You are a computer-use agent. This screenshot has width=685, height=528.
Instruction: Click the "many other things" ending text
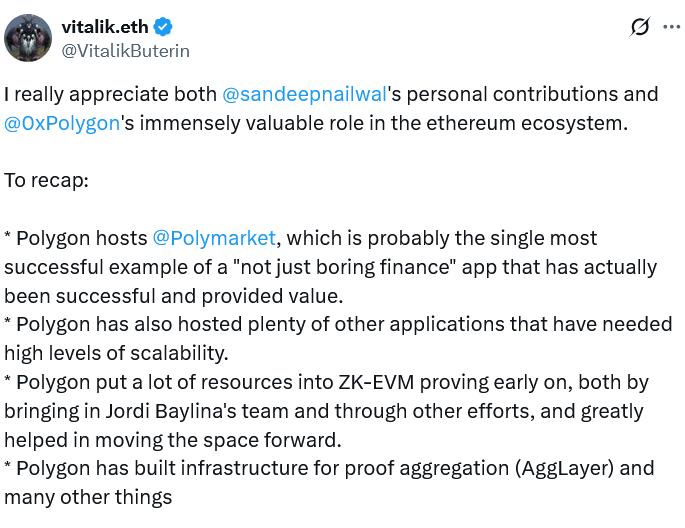[x=88, y=497]
